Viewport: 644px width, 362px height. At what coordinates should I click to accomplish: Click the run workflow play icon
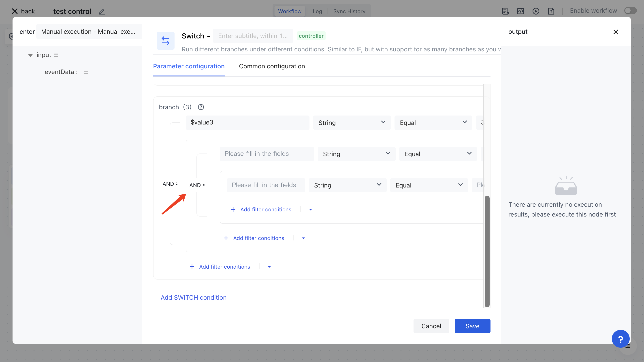(536, 11)
